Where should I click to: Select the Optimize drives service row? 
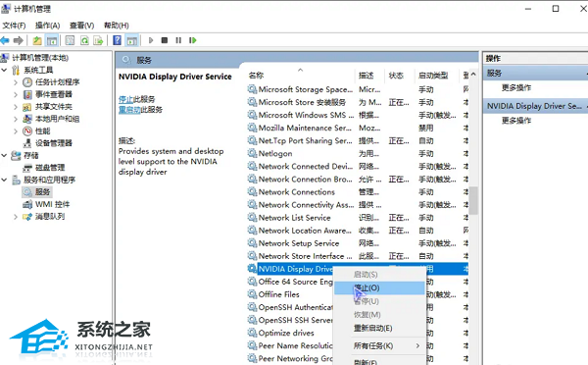290,333
